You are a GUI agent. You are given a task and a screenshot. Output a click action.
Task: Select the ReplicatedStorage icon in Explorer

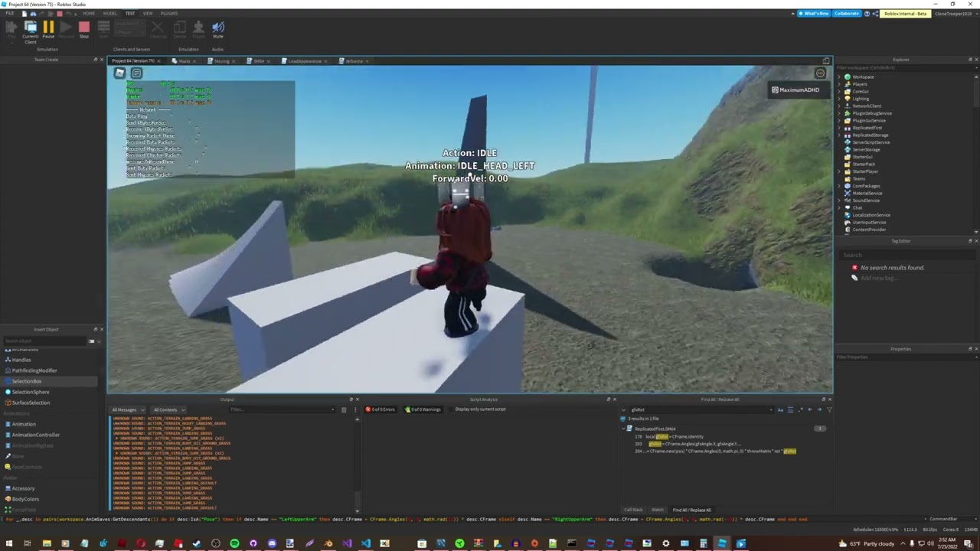pyautogui.click(x=848, y=135)
